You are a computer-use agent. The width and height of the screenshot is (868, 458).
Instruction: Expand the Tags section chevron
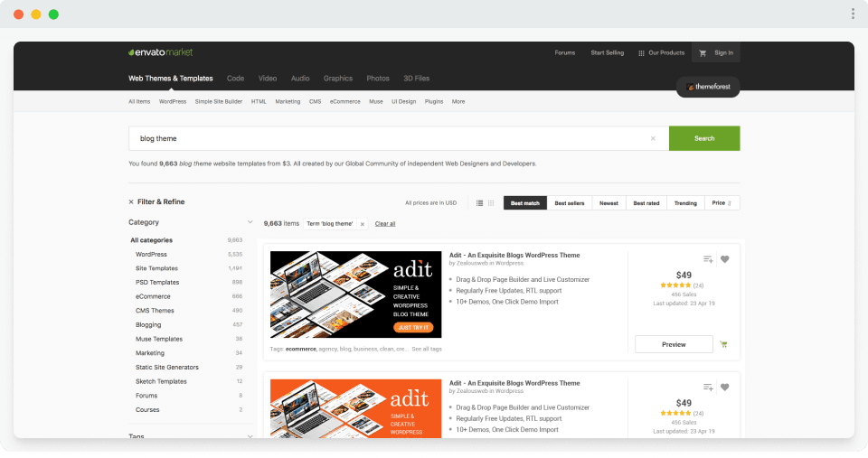(250, 436)
